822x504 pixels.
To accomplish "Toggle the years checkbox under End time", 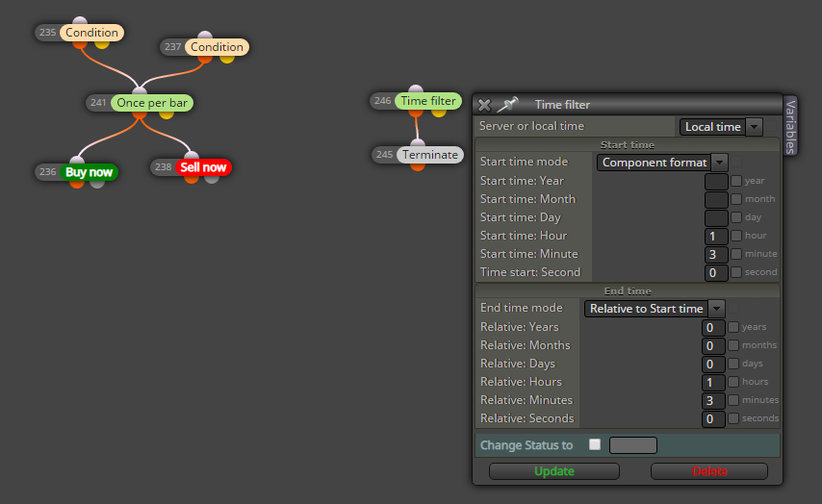I will click(733, 327).
